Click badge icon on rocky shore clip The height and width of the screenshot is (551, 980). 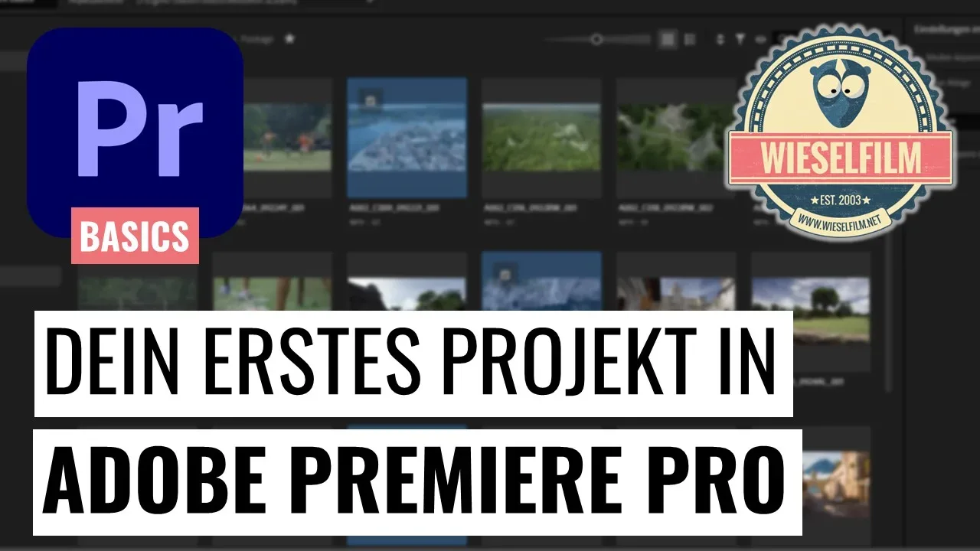tap(371, 99)
